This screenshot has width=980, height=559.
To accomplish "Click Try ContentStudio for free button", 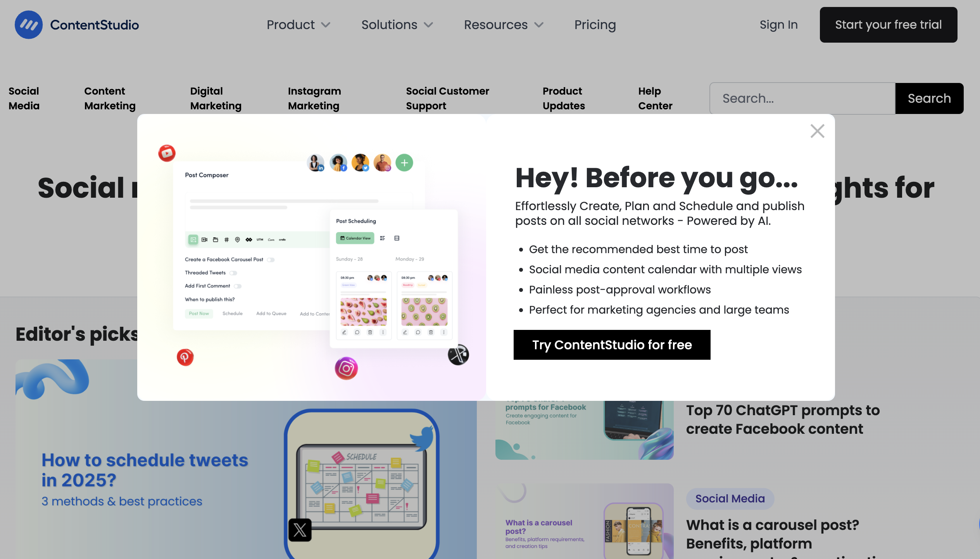I will pyautogui.click(x=612, y=344).
